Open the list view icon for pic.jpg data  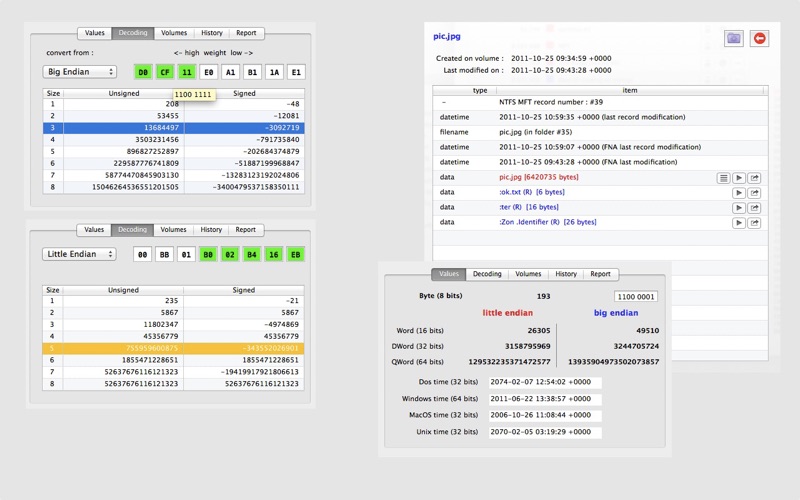[x=723, y=177]
